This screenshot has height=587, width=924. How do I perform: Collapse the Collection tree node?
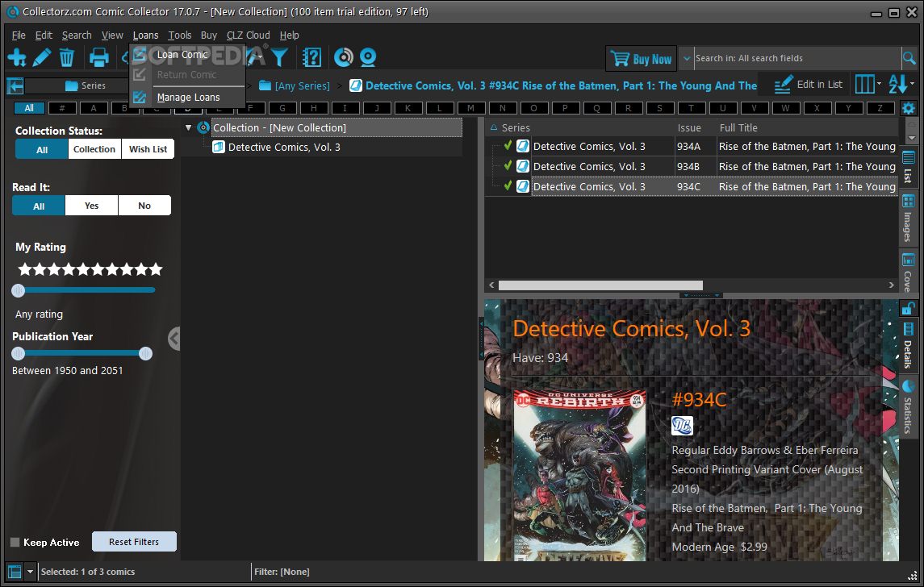[x=189, y=127]
